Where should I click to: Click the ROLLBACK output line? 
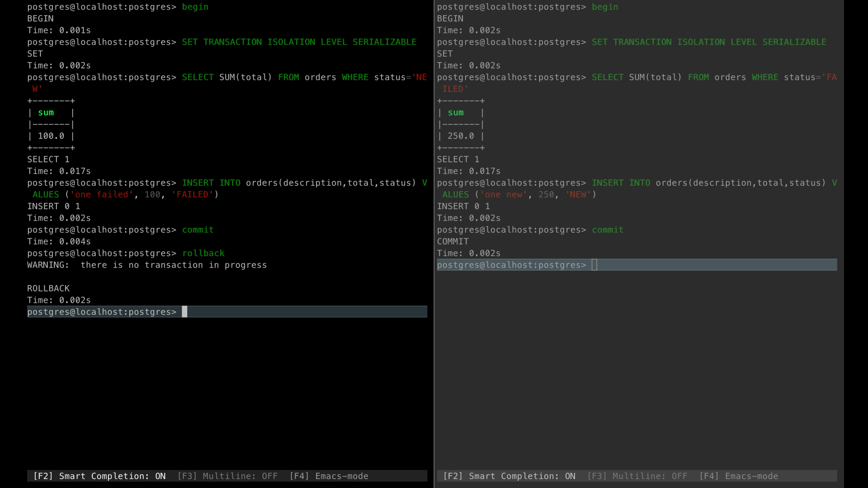coord(48,288)
